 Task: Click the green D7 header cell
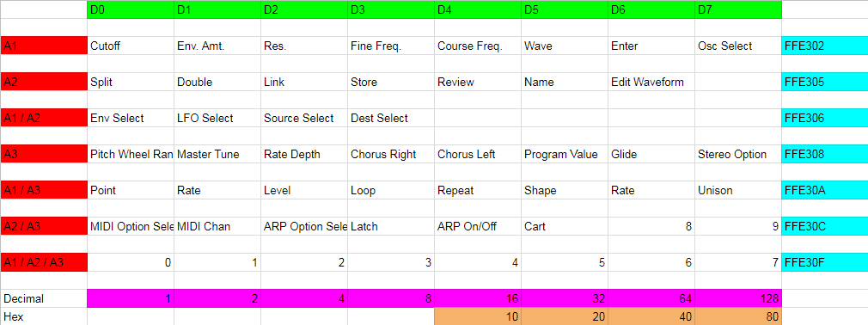(738, 9)
